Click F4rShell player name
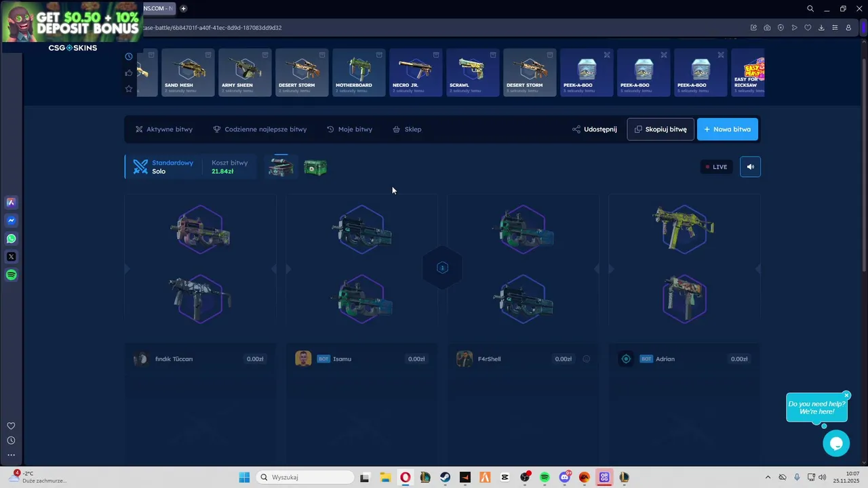This screenshot has height=488, width=868. (x=489, y=359)
